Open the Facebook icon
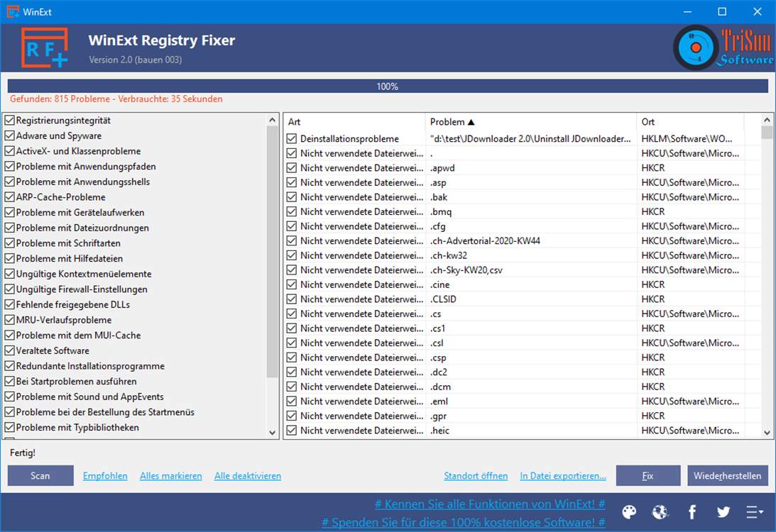Screen dimensions: 776x532 pos(692,511)
